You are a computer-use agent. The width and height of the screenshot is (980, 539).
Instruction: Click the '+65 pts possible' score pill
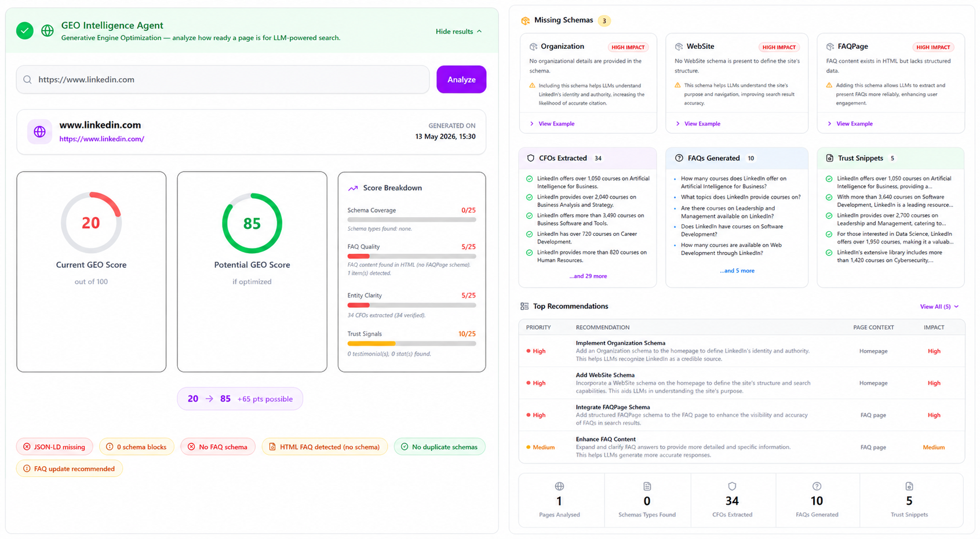pos(240,399)
